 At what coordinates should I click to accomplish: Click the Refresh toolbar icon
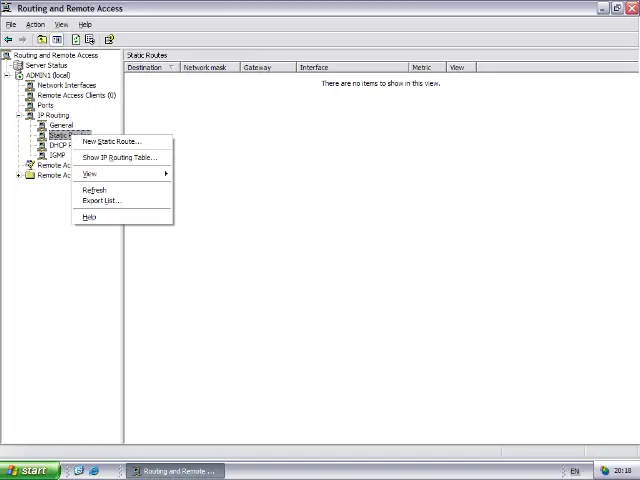point(76,40)
